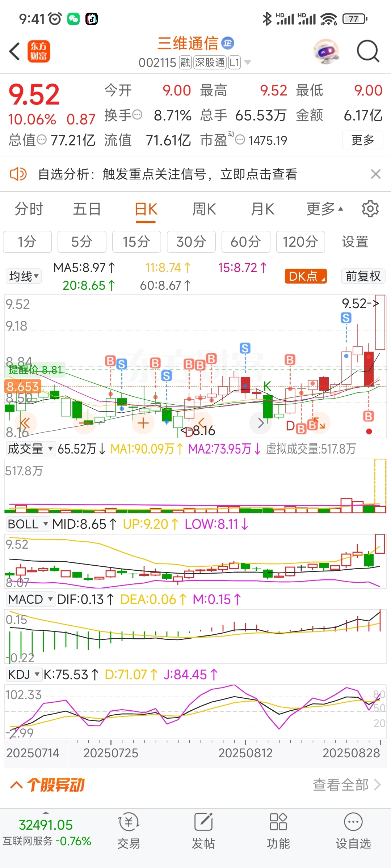Open the 自选分析 signal notice
This screenshot has height=868, width=391.
pyautogui.click(x=168, y=174)
